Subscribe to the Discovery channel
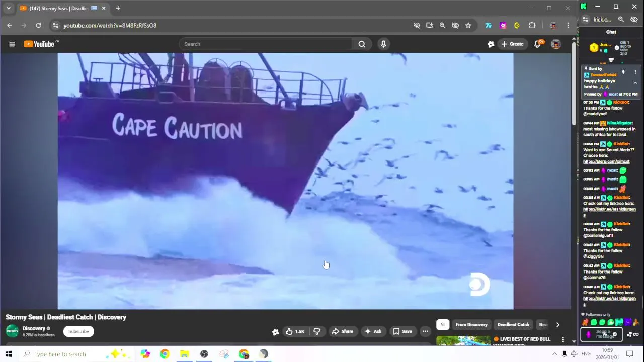The height and width of the screenshot is (362, 644). 78,331
